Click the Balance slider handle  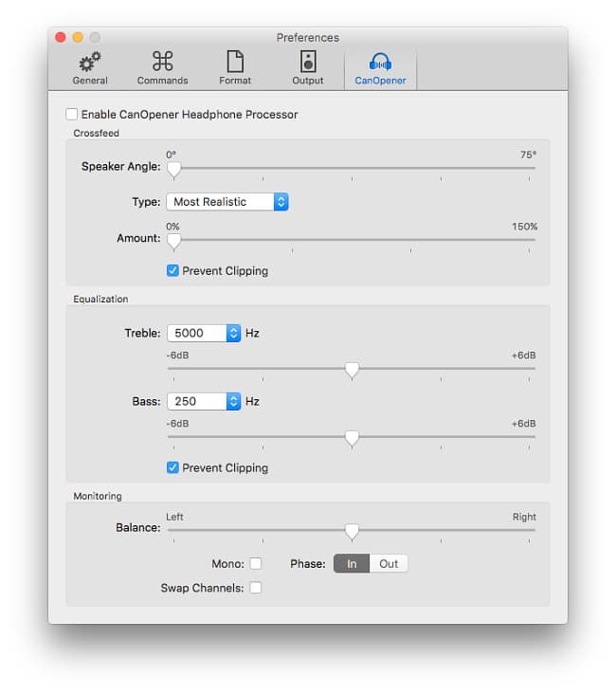click(352, 531)
